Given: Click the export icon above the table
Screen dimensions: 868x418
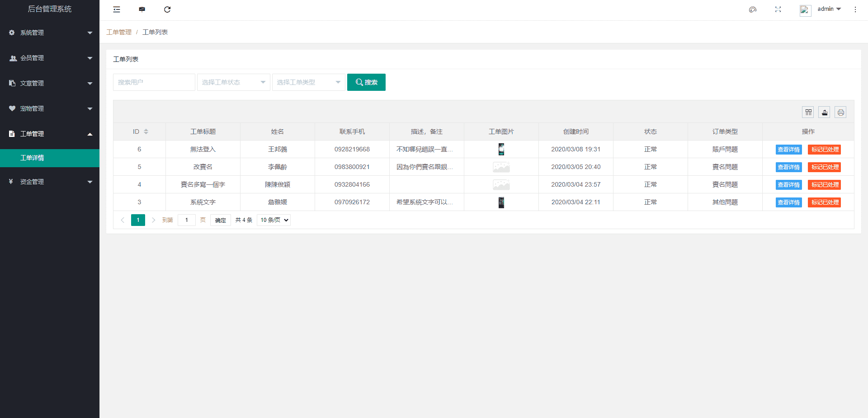Looking at the screenshot, I should coord(824,113).
